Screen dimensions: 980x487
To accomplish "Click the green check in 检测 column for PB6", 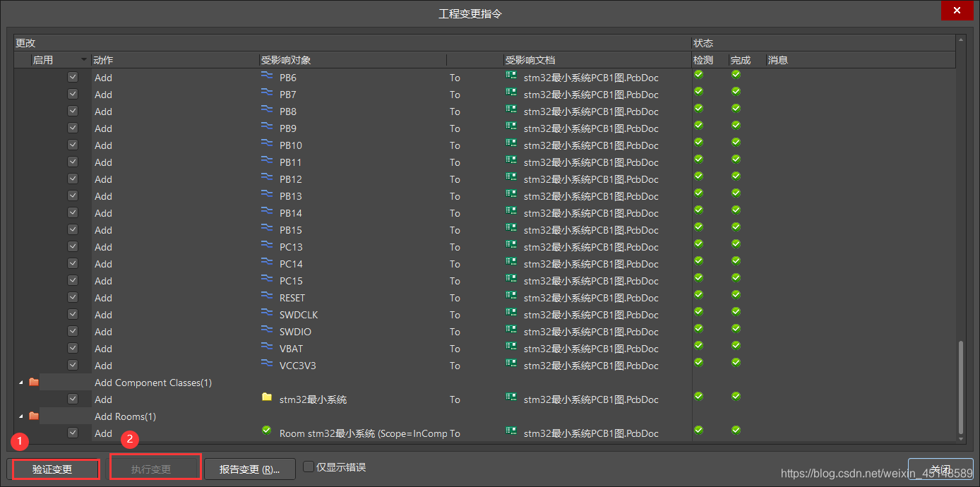I will [698, 77].
